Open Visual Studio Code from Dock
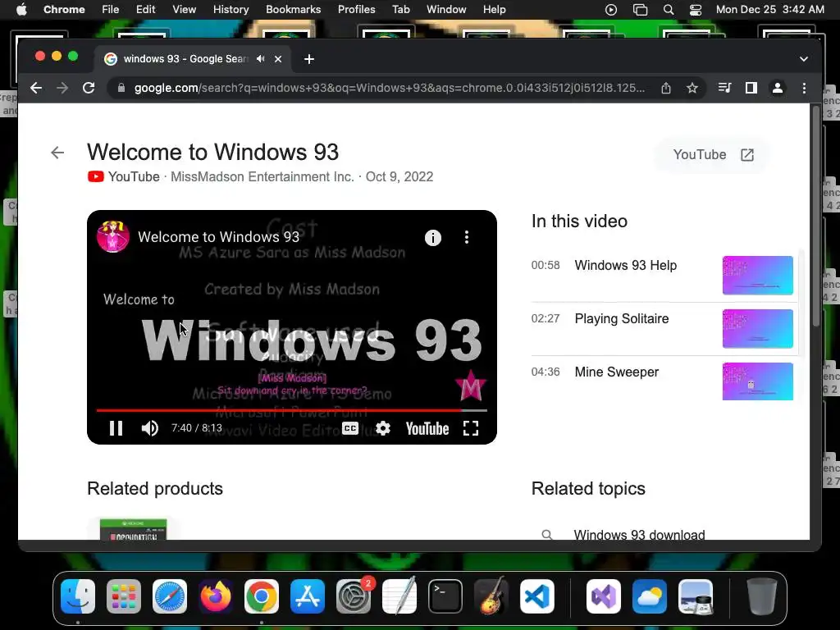Screen dimensions: 840x630 coord(536,596)
